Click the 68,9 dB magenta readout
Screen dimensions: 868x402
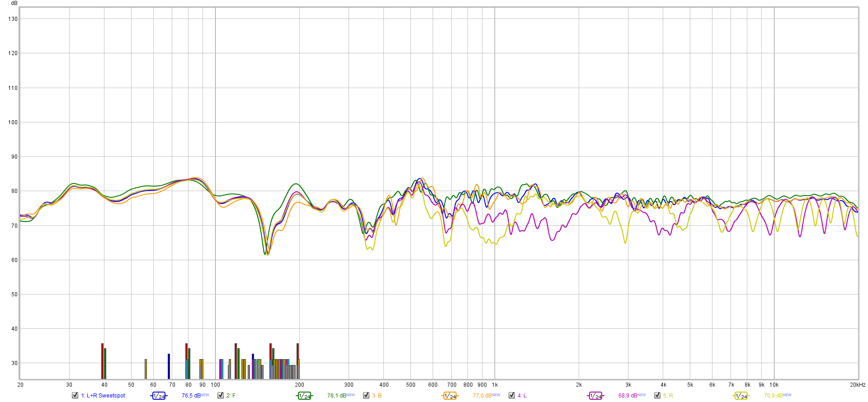(627, 396)
